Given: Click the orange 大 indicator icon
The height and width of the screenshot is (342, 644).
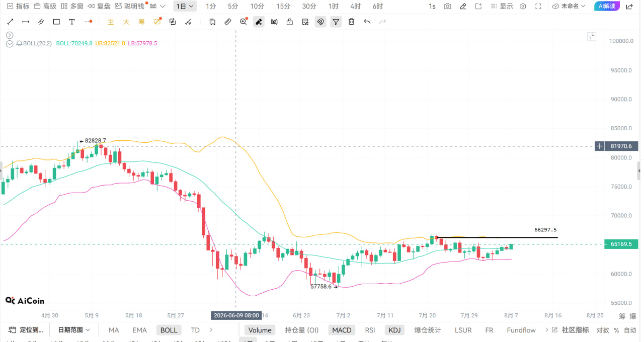Looking at the screenshot, I should (126, 22).
